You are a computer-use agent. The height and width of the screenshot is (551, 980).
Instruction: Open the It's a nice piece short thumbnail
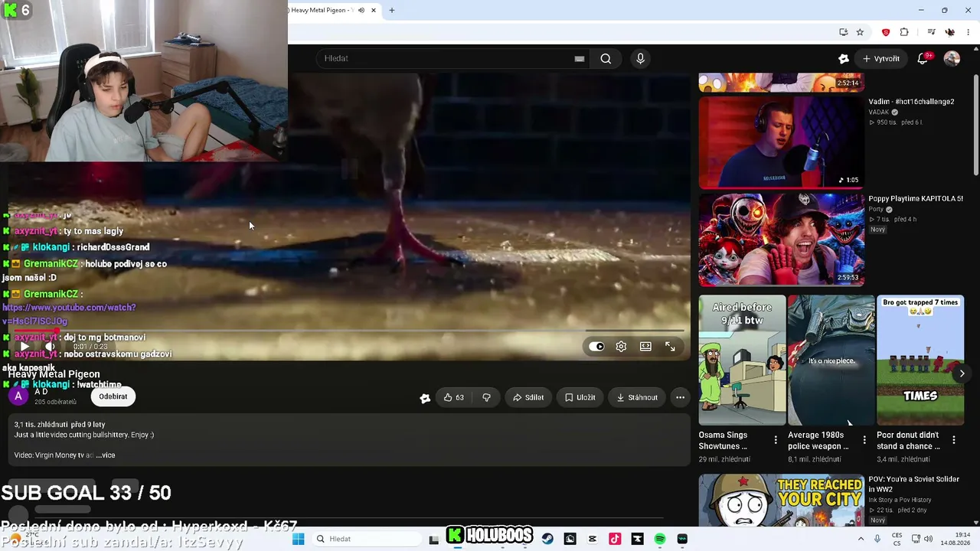tap(831, 360)
